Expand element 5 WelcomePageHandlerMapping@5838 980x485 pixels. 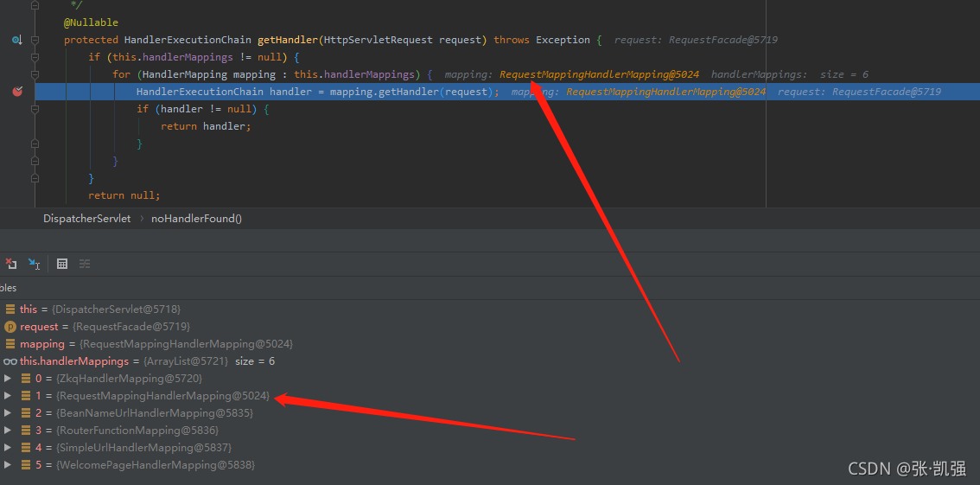[x=8, y=465]
